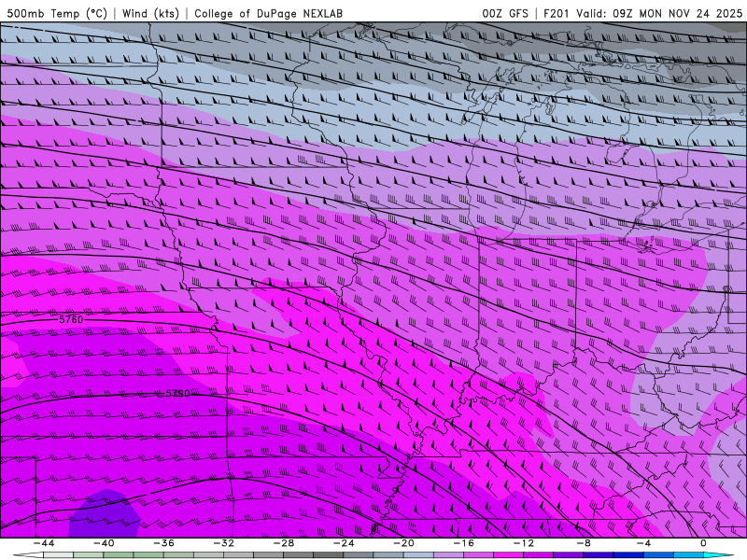Click the '-8' colorbar tick label
747x560 pixels.
pos(584,543)
